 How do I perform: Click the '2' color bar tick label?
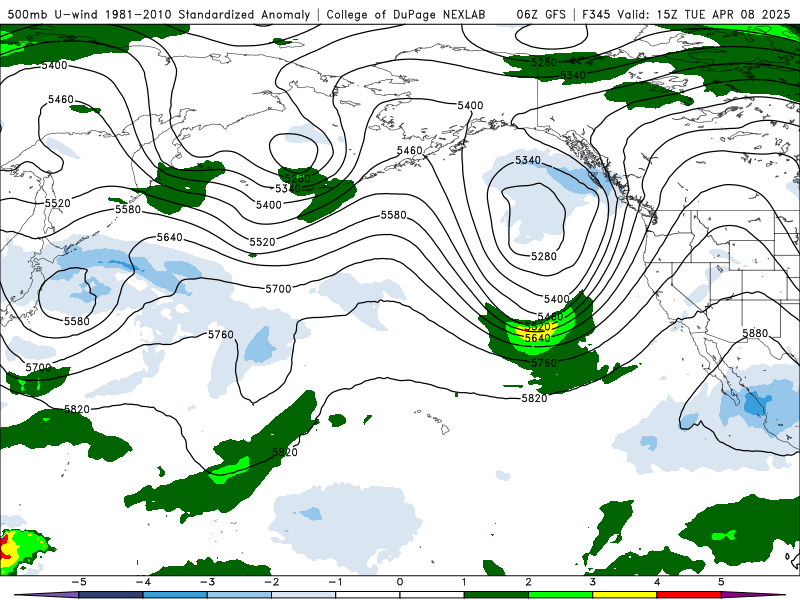tap(529, 582)
